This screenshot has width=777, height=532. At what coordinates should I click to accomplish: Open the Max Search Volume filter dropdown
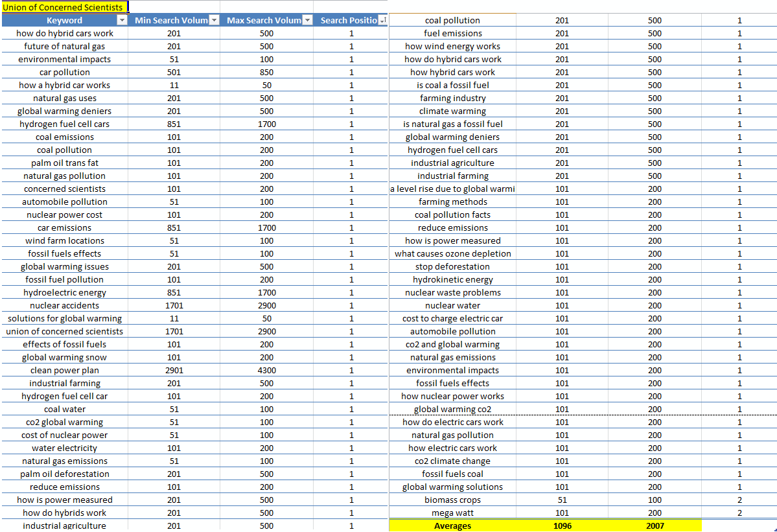(x=307, y=20)
